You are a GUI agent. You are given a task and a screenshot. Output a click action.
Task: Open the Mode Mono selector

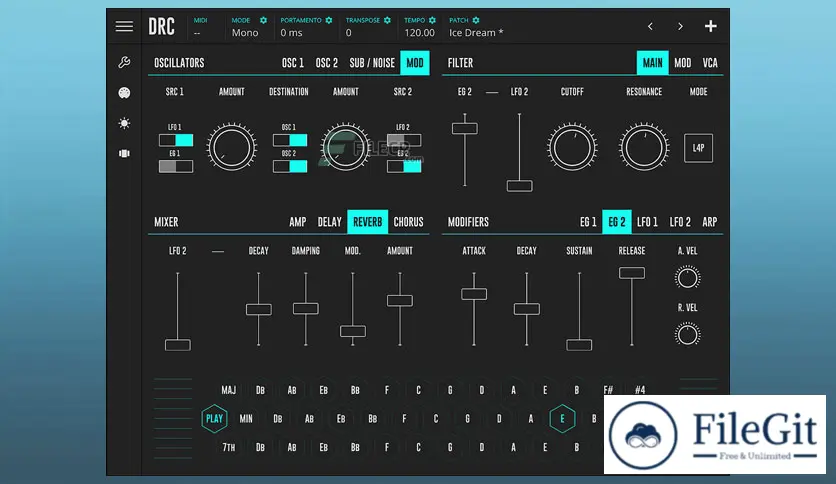tap(245, 33)
